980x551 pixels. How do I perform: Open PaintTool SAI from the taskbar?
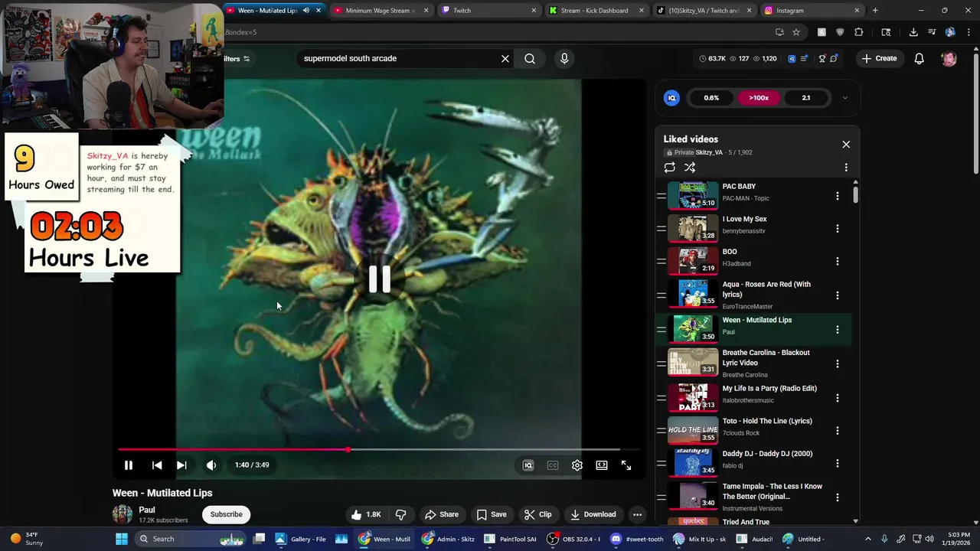coord(510,539)
